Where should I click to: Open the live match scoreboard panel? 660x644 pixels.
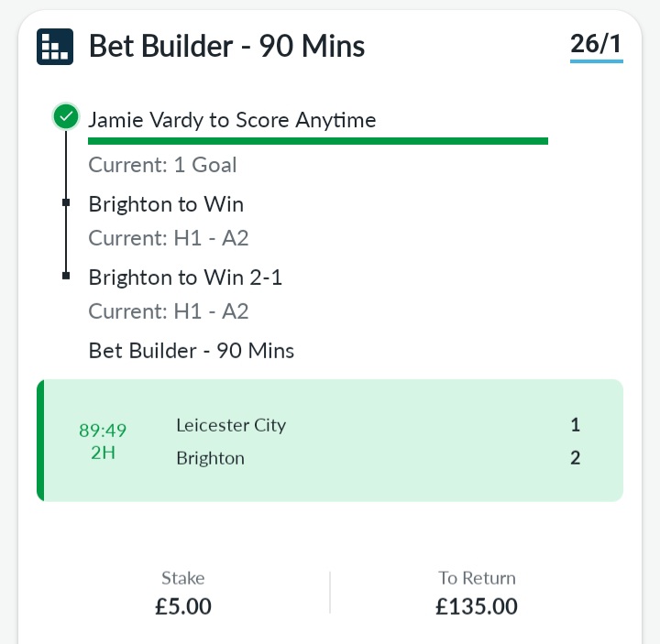coord(330,441)
